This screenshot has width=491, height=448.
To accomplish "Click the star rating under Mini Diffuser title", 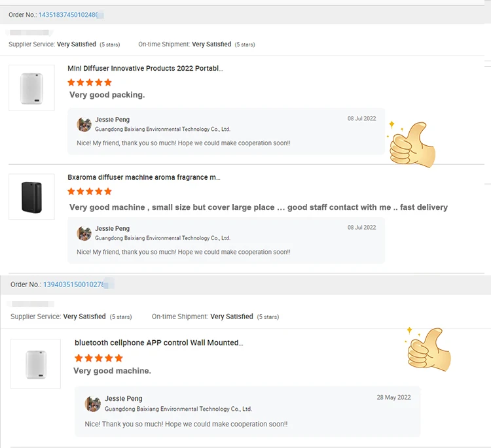I will 90,82.
